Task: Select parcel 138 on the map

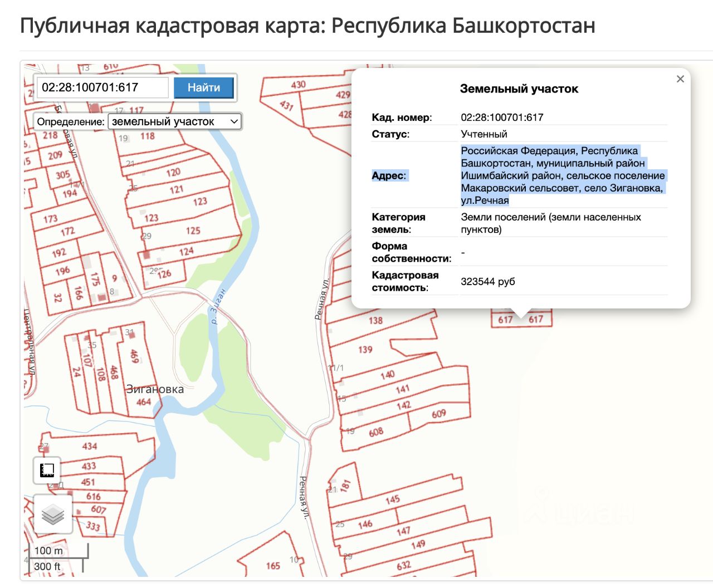Action: [375, 320]
